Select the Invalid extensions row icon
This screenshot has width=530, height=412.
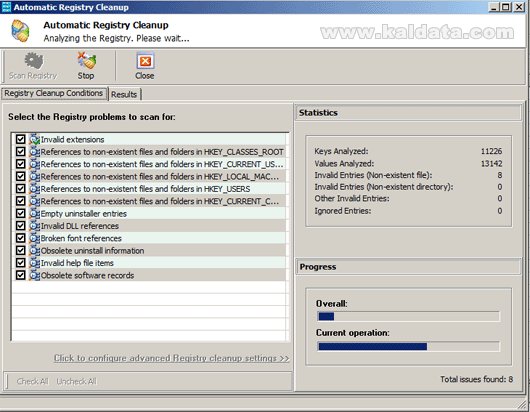pos(34,139)
